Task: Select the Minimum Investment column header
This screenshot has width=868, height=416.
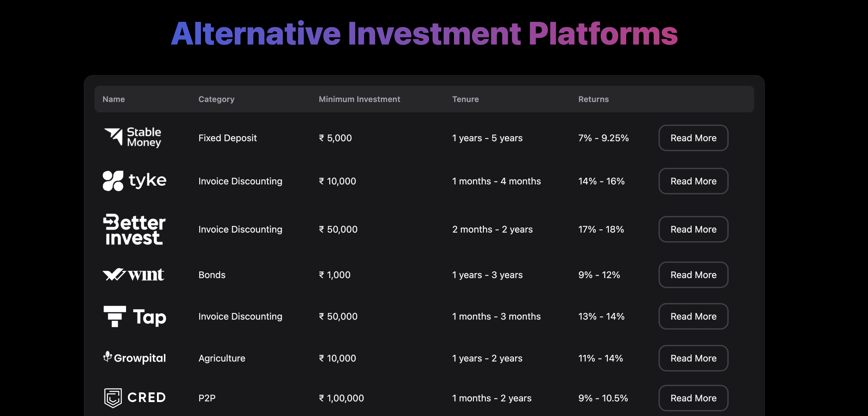Action: 359,99
